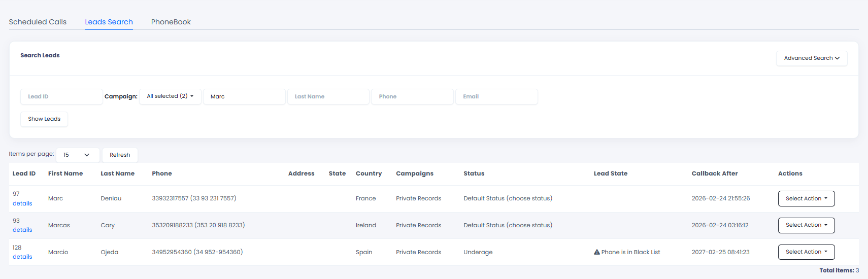The width and height of the screenshot is (868, 279).
Task: Open Select Action for Marc Deniau
Action: pyautogui.click(x=806, y=198)
